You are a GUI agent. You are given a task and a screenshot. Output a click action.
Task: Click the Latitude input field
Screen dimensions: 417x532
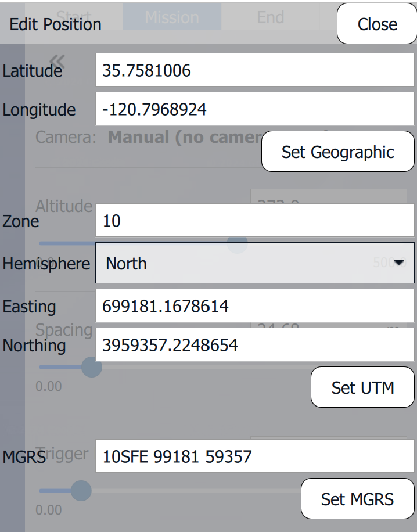pos(254,71)
